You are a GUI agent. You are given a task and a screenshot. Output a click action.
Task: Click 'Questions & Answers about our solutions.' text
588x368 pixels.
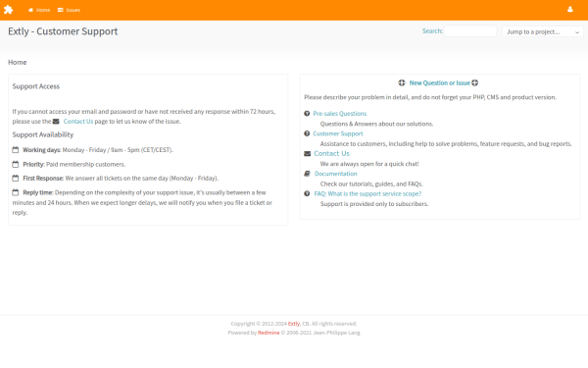coord(376,124)
